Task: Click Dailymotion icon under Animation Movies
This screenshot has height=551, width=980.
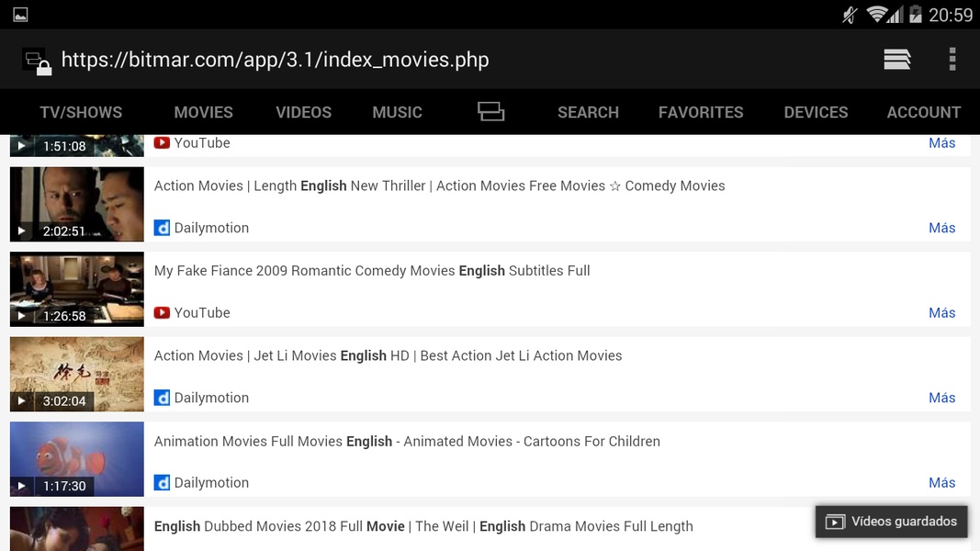Action: click(x=162, y=483)
